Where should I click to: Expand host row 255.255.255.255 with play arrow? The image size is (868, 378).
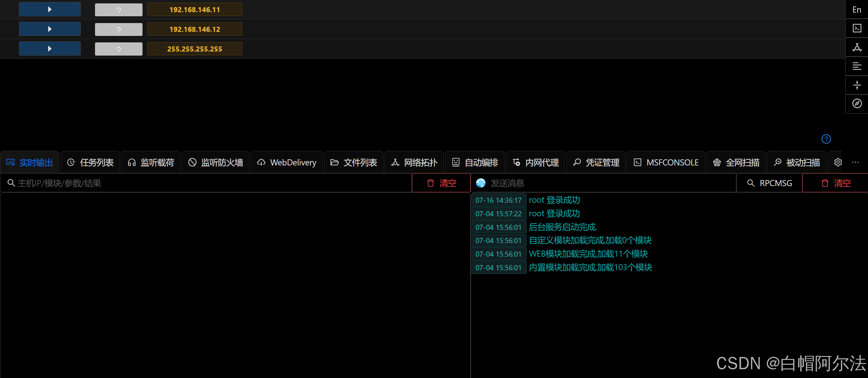click(x=50, y=49)
